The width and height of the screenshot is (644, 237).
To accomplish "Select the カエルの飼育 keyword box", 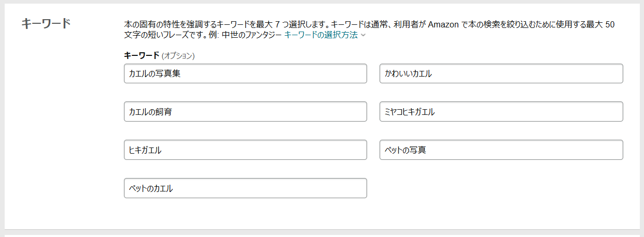I will pyautogui.click(x=245, y=112).
